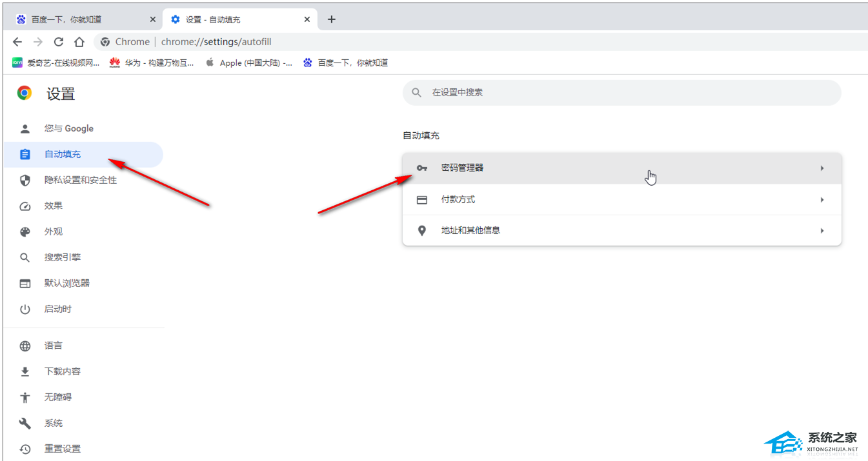This screenshot has width=868, height=461.
Task: Open a new tab with plus button
Action: pyautogui.click(x=332, y=19)
